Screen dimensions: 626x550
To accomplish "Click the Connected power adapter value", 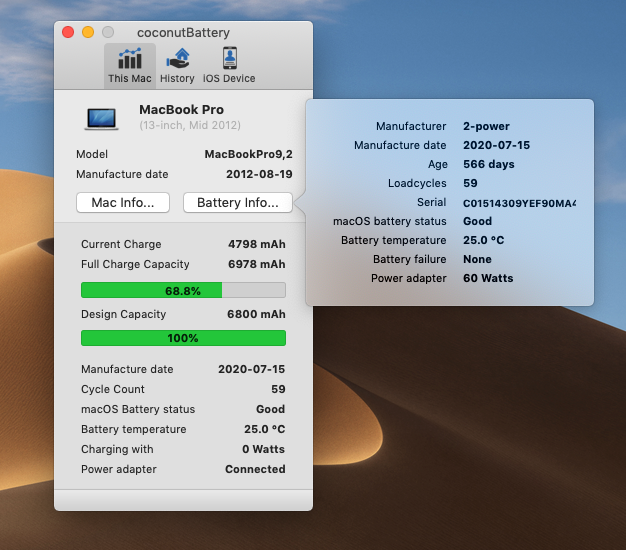I will tap(255, 469).
